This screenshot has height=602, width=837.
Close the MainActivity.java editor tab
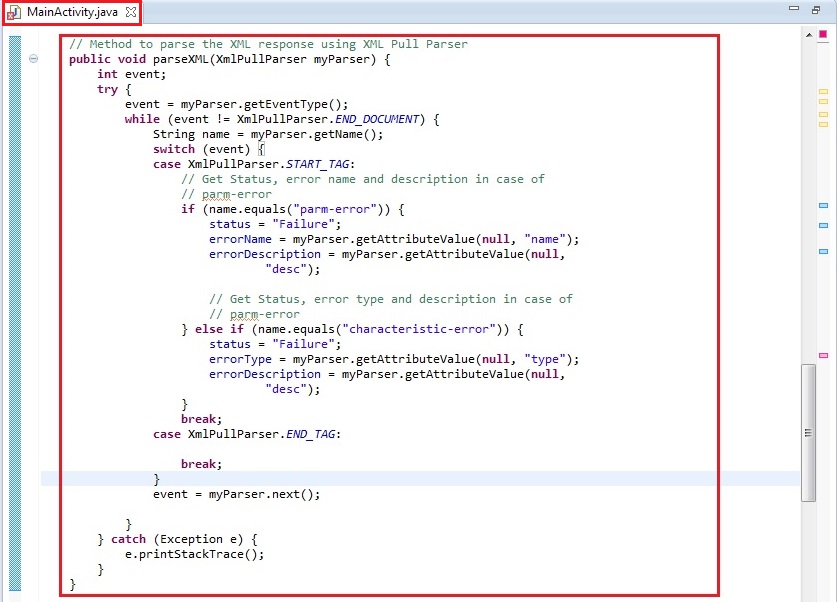click(131, 12)
